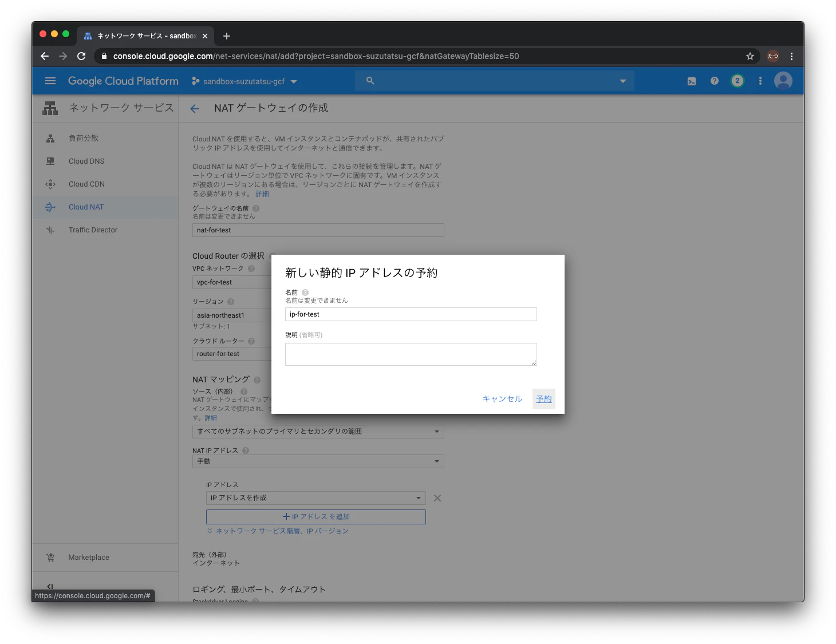Screen dimensions: 836x644
Task: Expand the search bar dropdown arrow
Action: pyautogui.click(x=623, y=81)
